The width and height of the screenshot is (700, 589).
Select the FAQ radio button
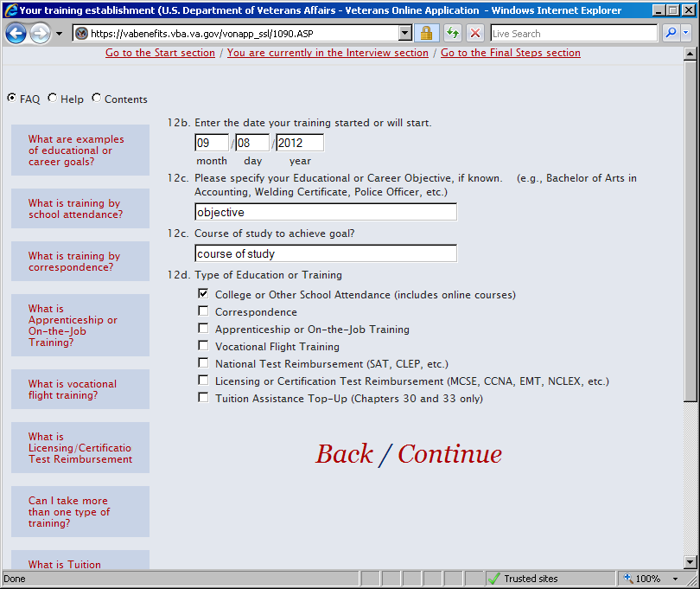coord(12,98)
